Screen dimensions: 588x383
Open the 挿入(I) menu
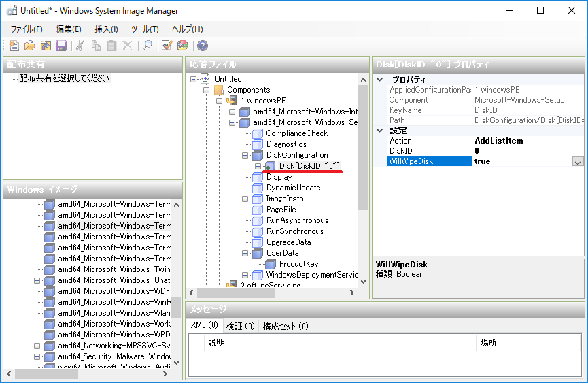click(x=106, y=29)
